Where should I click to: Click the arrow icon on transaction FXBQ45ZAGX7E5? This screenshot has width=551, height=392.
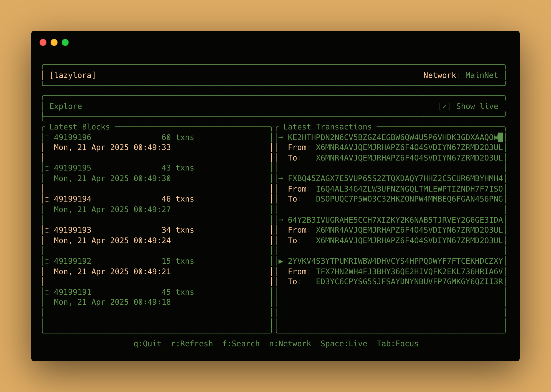(281, 179)
